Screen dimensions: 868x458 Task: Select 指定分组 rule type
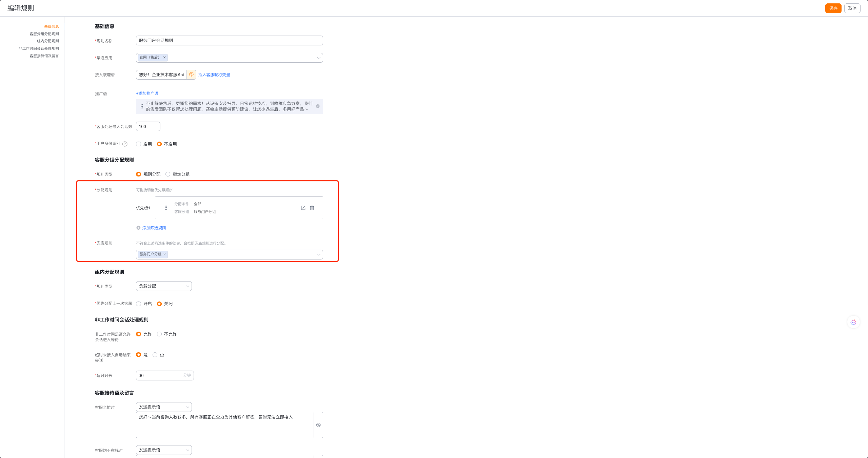[168, 174]
